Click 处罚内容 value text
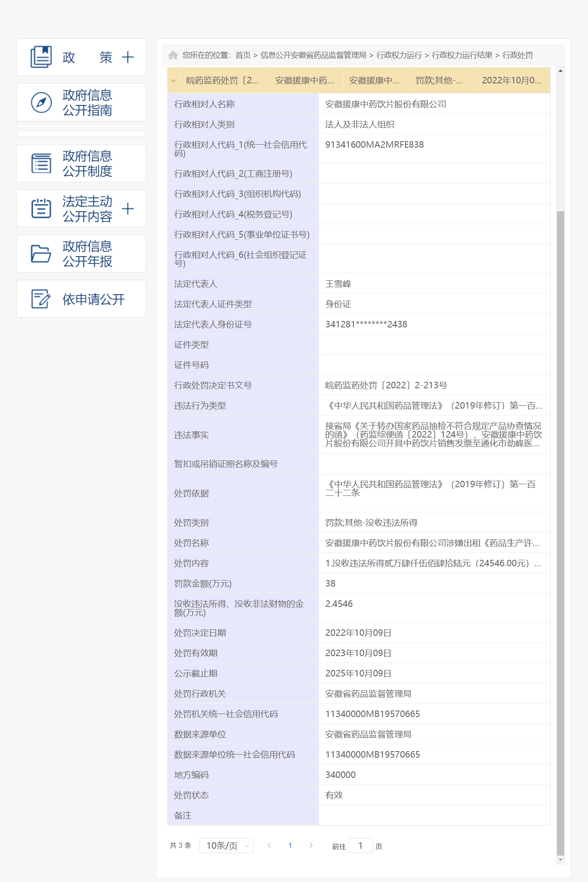 [x=433, y=563]
